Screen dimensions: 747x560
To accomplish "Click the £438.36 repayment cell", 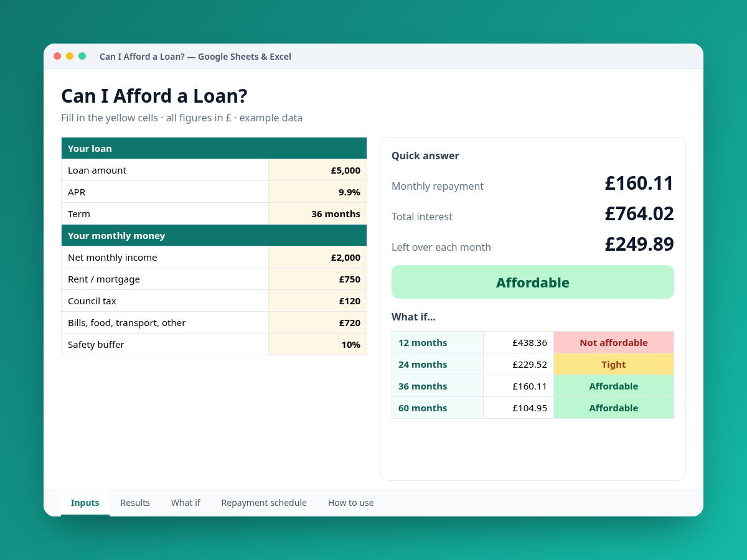I will [x=519, y=342].
